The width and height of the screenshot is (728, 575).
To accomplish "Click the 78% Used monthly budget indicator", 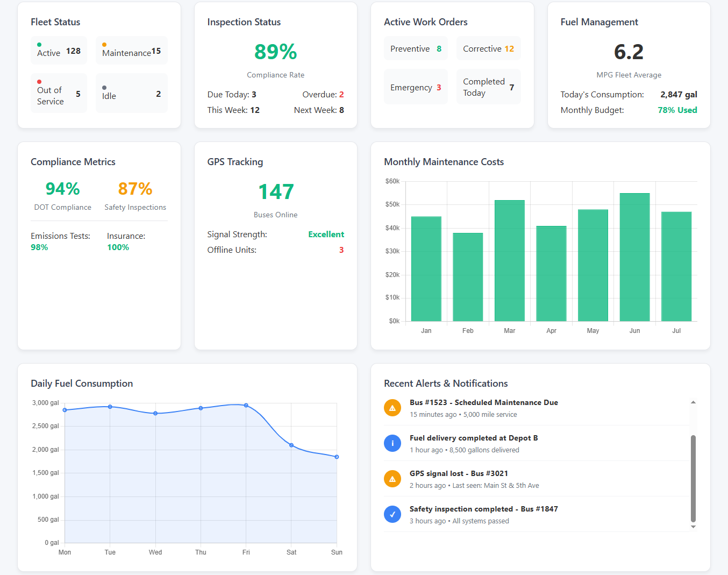I will click(677, 109).
